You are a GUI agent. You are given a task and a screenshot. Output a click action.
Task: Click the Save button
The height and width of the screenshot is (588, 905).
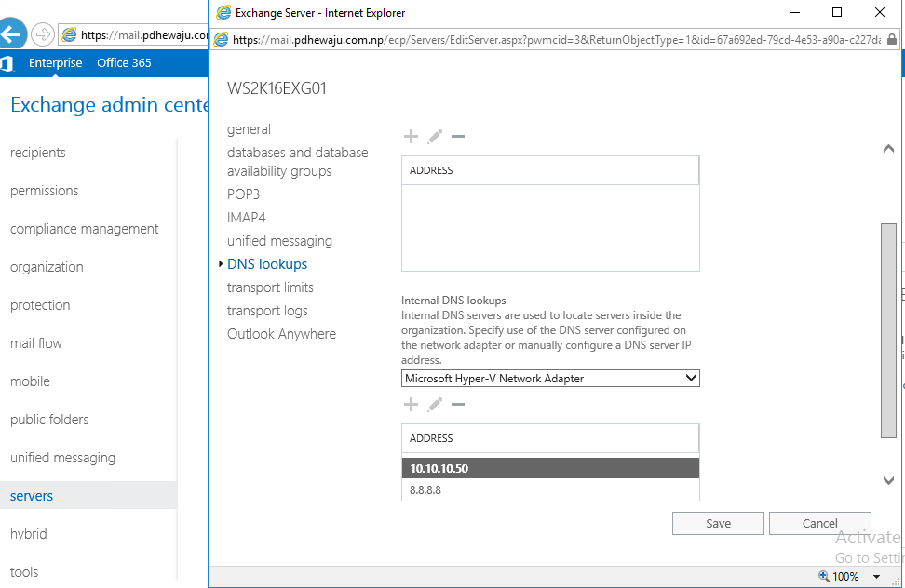tap(718, 524)
